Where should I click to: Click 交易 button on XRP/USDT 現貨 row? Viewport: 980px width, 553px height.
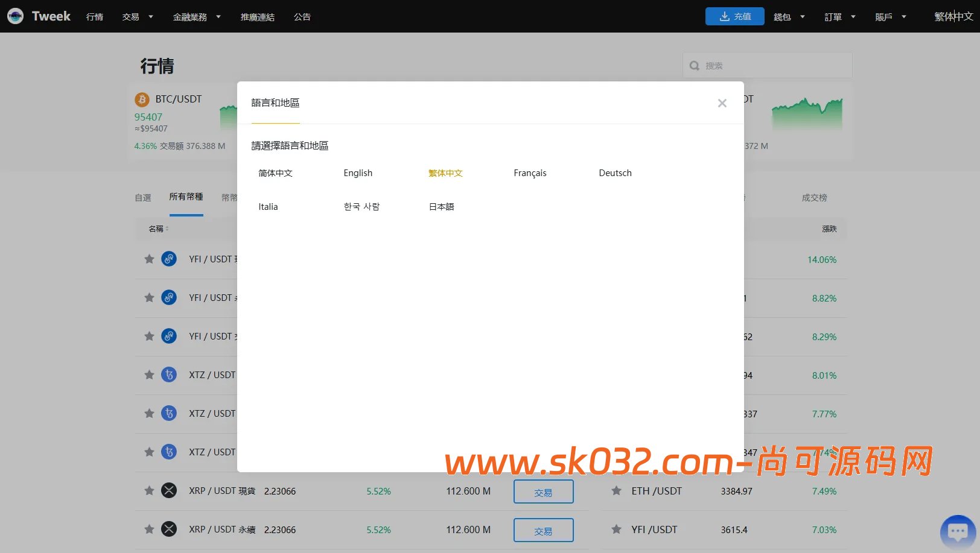point(543,491)
